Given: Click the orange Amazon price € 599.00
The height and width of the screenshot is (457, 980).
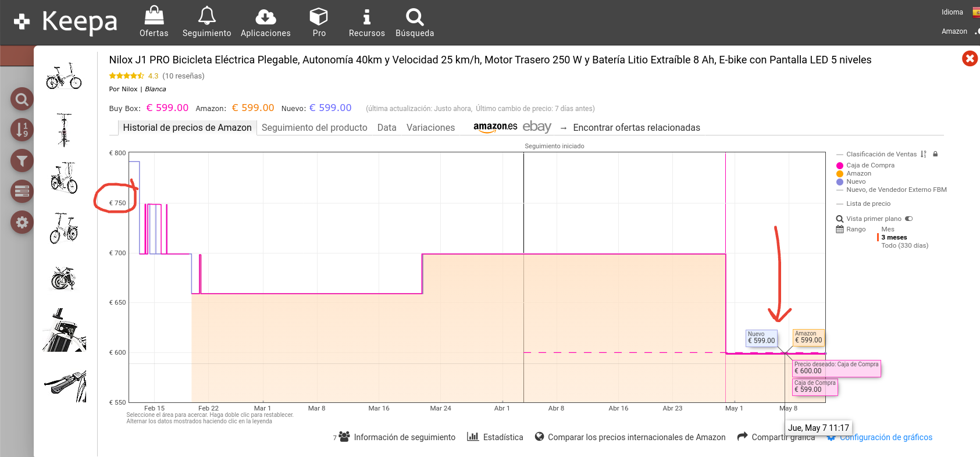Looking at the screenshot, I should (x=252, y=108).
